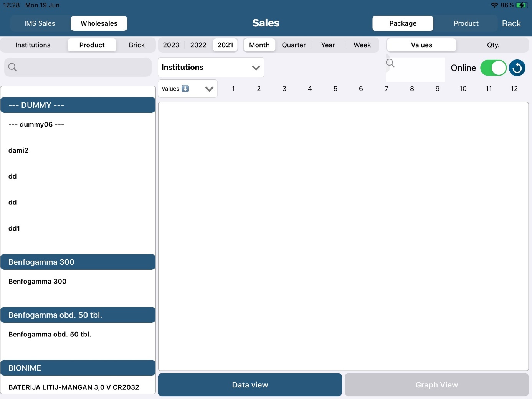Switch to the Product view at top right
532x399 pixels.
coord(466,23)
